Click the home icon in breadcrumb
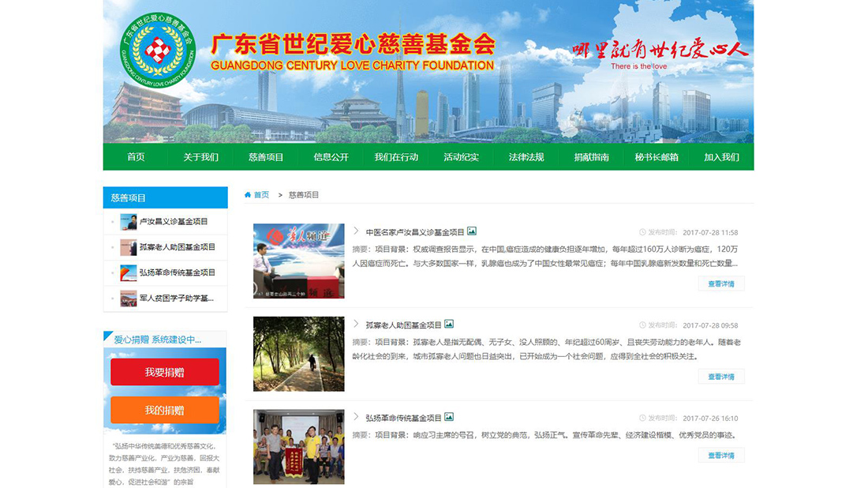The image size is (868, 488). [248, 195]
